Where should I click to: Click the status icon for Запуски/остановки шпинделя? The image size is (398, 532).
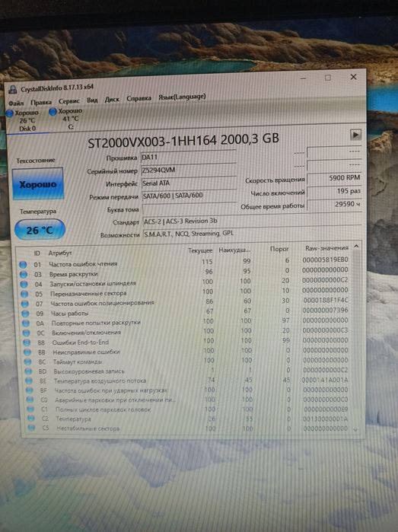(x=24, y=284)
